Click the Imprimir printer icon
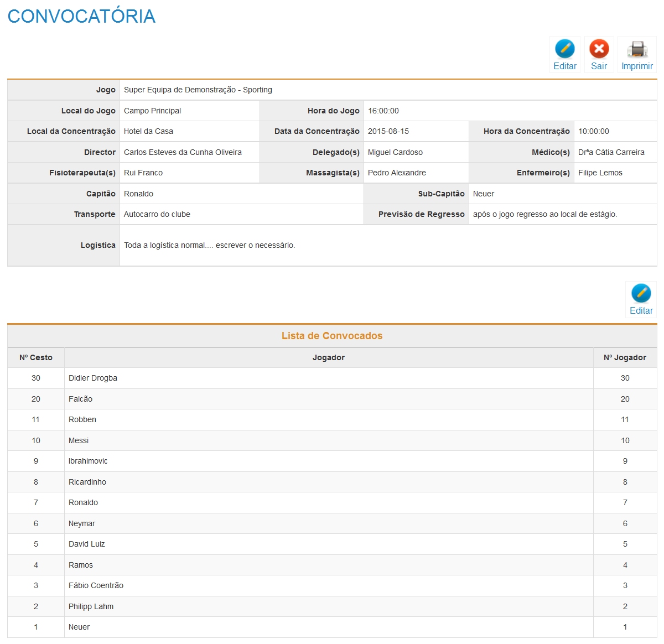Image resolution: width=664 pixels, height=644 pixels. [x=637, y=50]
